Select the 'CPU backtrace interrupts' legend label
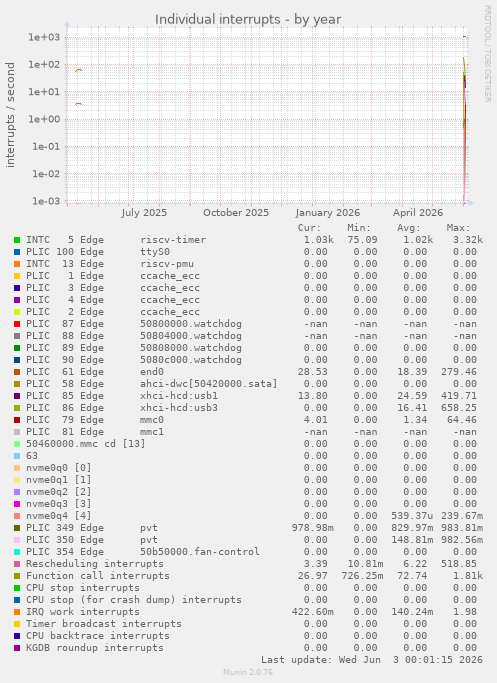This screenshot has width=497, height=683. point(98,636)
